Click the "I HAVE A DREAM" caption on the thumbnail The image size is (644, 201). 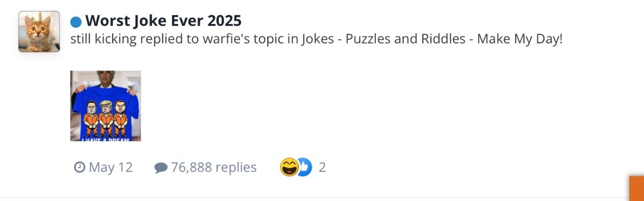pos(105,138)
